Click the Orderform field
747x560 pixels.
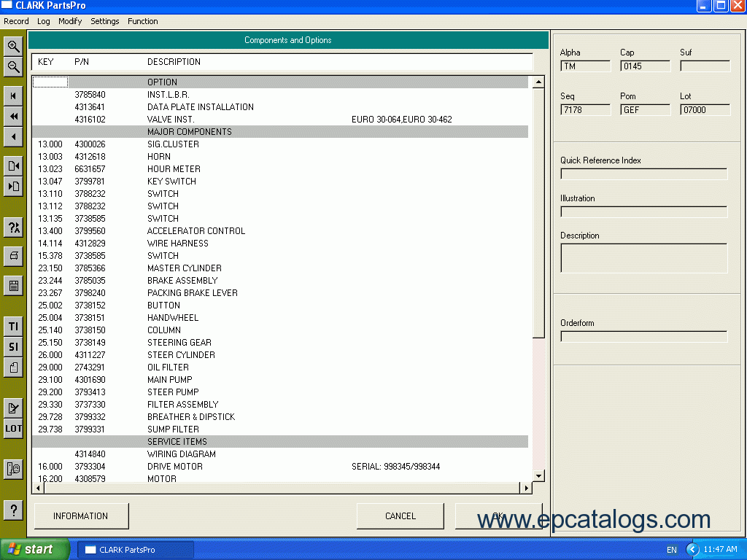[644, 337]
